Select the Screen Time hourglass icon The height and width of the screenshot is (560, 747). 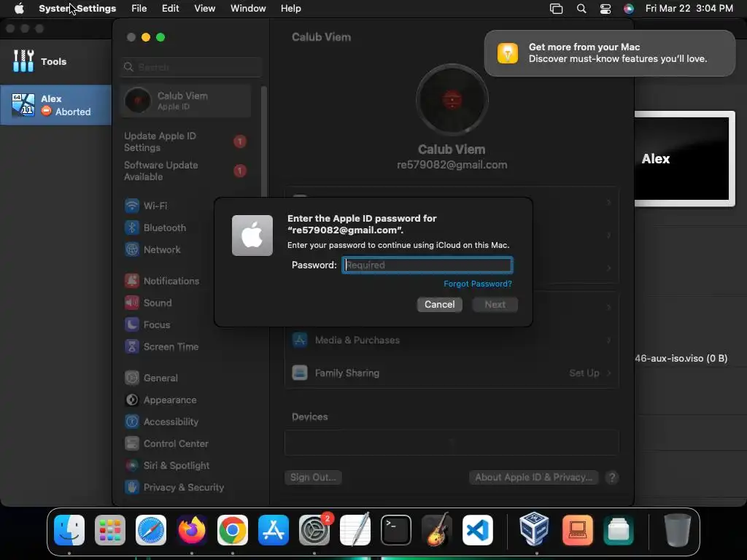132,346
